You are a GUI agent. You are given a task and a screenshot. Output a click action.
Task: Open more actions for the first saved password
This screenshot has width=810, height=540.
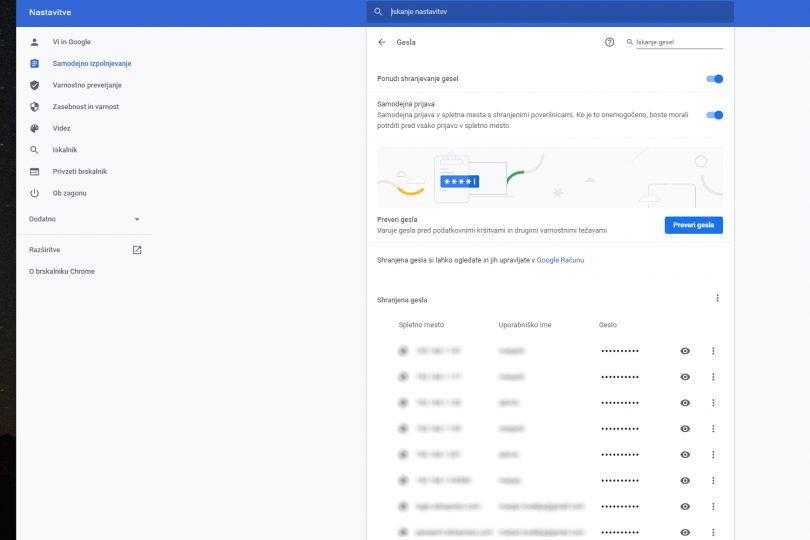click(x=713, y=351)
